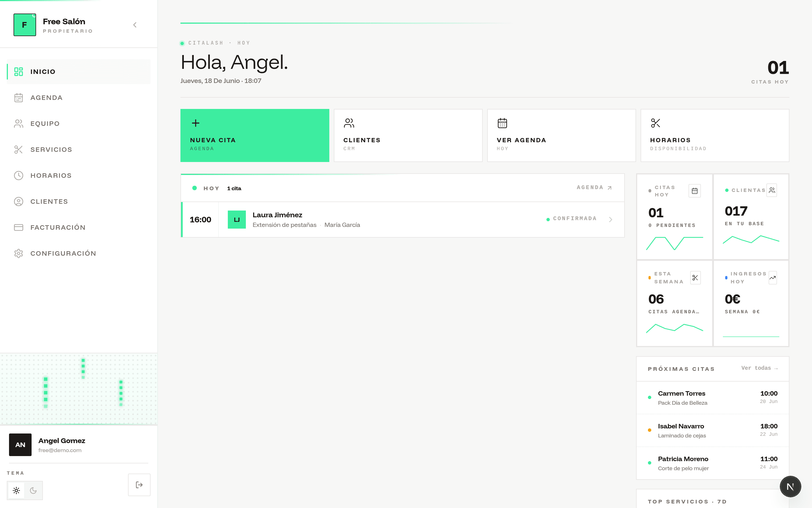Click the Angel Gomez profile name

click(x=62, y=441)
